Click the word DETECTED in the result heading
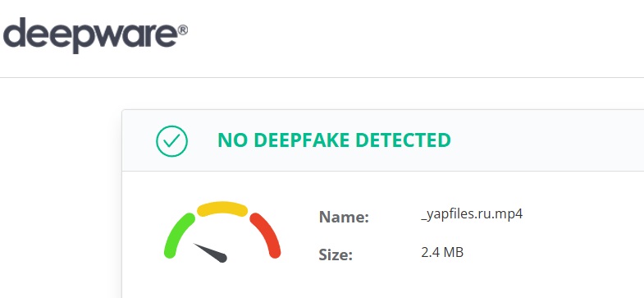Image resolution: width=644 pixels, height=298 pixels. 403,140
